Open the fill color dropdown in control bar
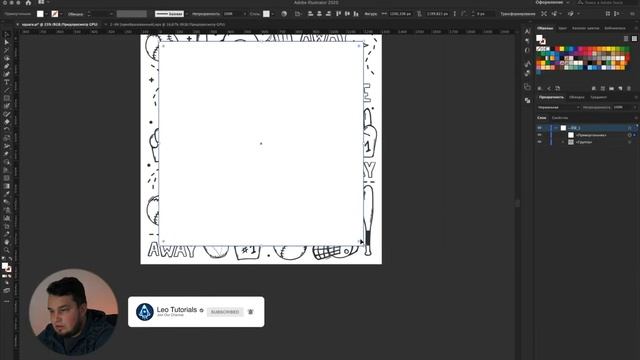Viewport: 640px width, 360px height. [x=46, y=14]
